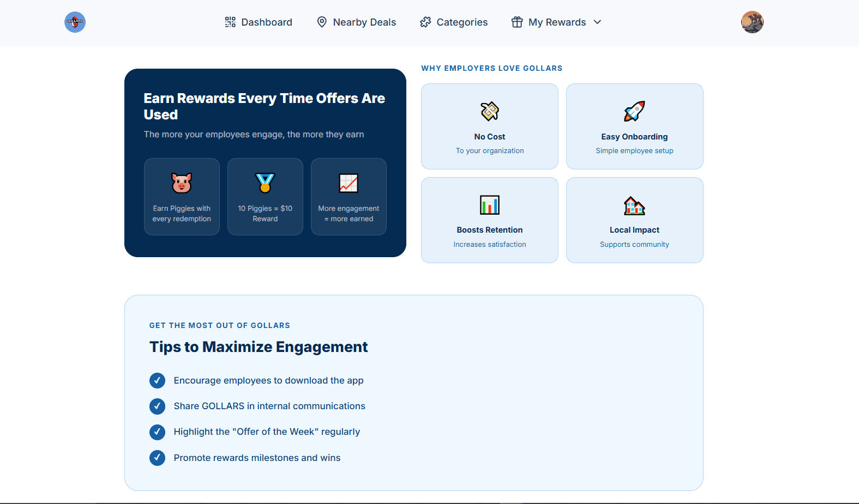Click the Boosts Retention bar chart icon
The image size is (859, 504).
tap(490, 205)
